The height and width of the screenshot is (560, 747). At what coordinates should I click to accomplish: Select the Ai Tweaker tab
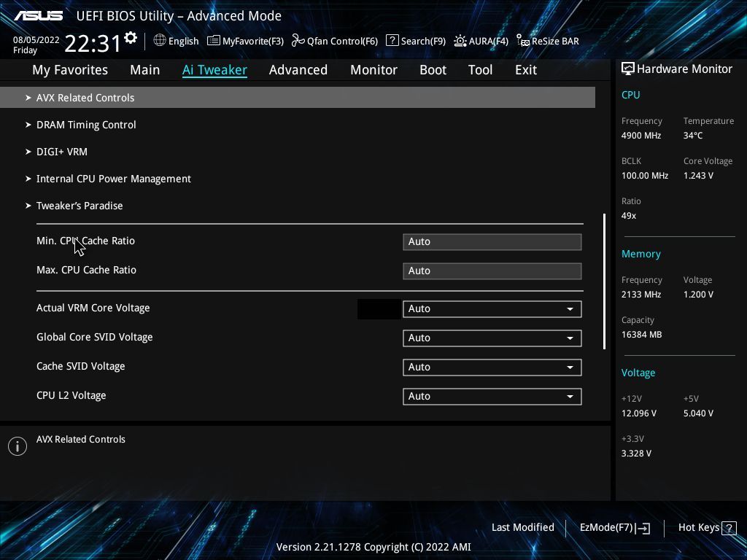pyautogui.click(x=214, y=70)
